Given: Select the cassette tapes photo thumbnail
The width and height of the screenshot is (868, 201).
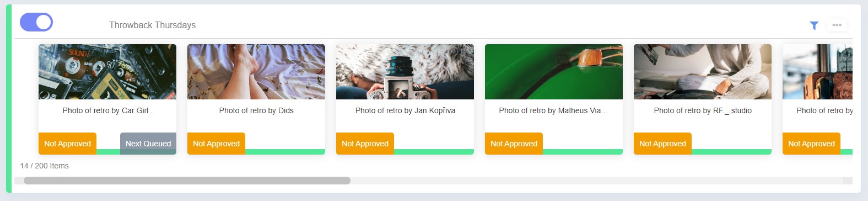Looking at the screenshot, I should (107, 72).
